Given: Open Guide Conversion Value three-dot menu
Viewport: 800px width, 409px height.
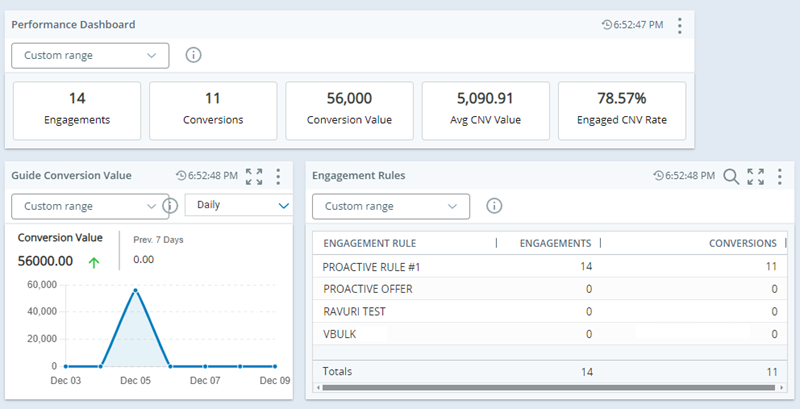Looking at the screenshot, I should tap(278, 176).
